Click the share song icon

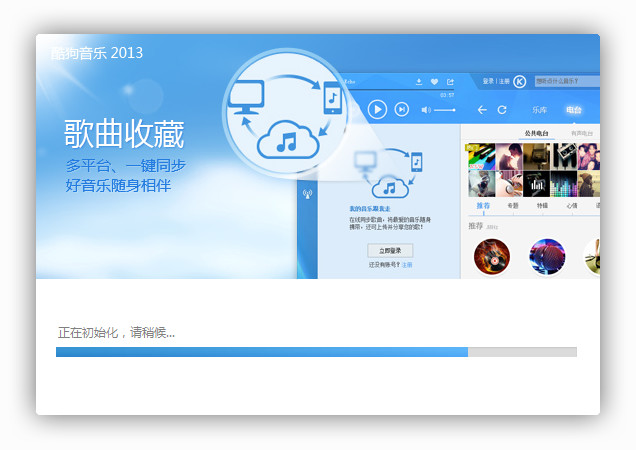click(x=450, y=82)
